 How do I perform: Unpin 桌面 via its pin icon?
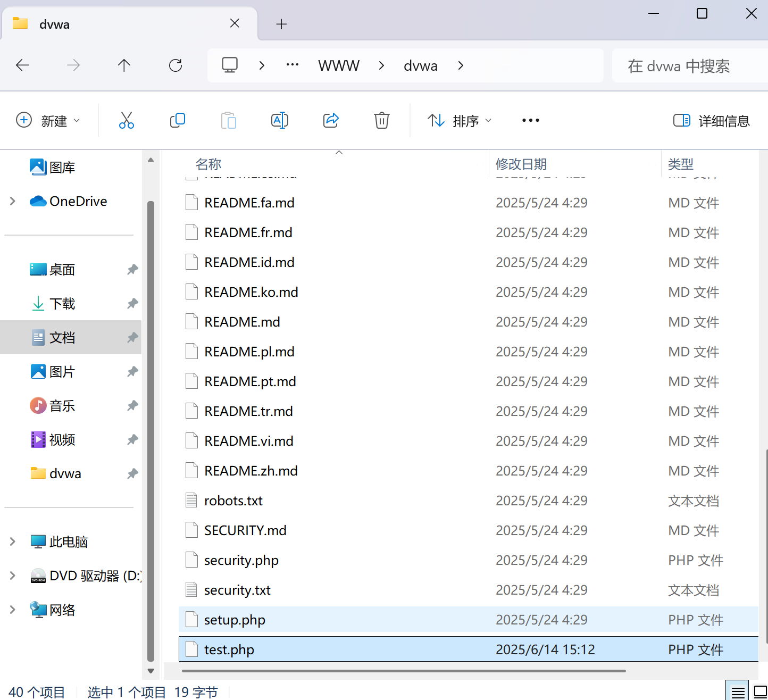pos(132,270)
